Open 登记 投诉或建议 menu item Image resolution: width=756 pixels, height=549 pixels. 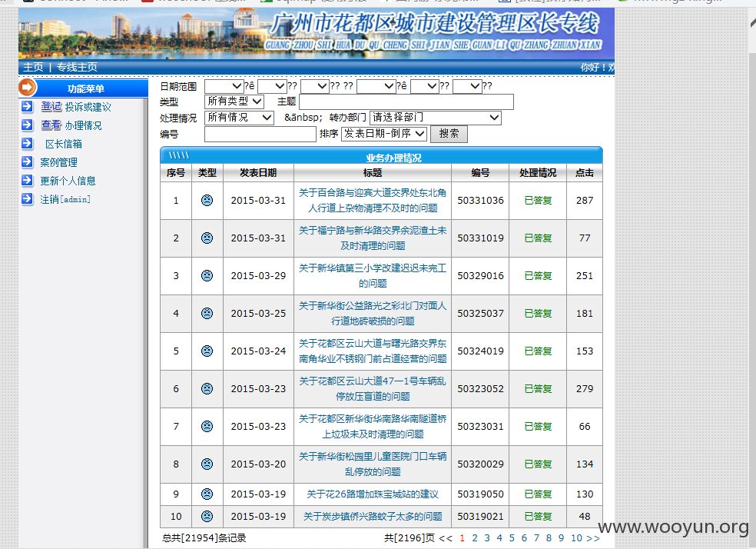point(76,107)
